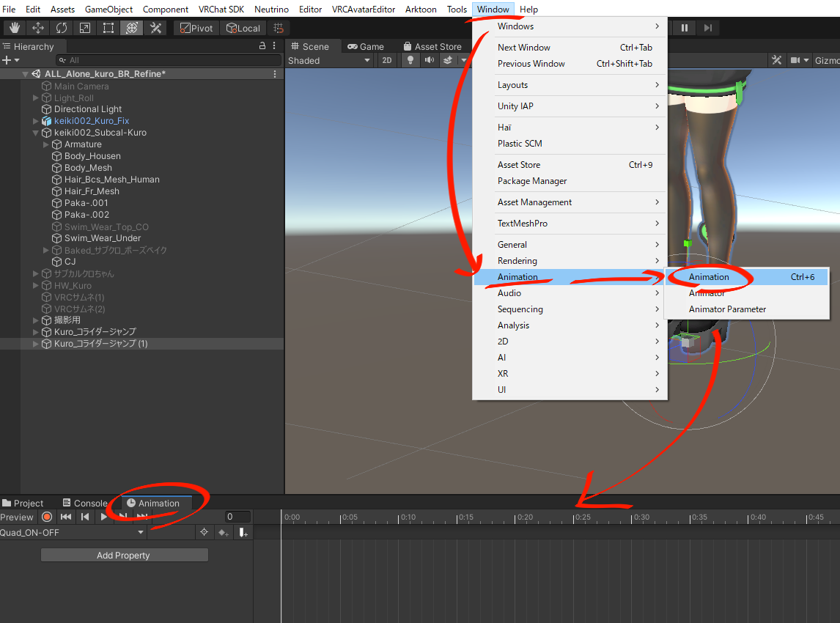Click the custom editor tools icon
This screenshot has height=623, width=840.
click(x=155, y=28)
